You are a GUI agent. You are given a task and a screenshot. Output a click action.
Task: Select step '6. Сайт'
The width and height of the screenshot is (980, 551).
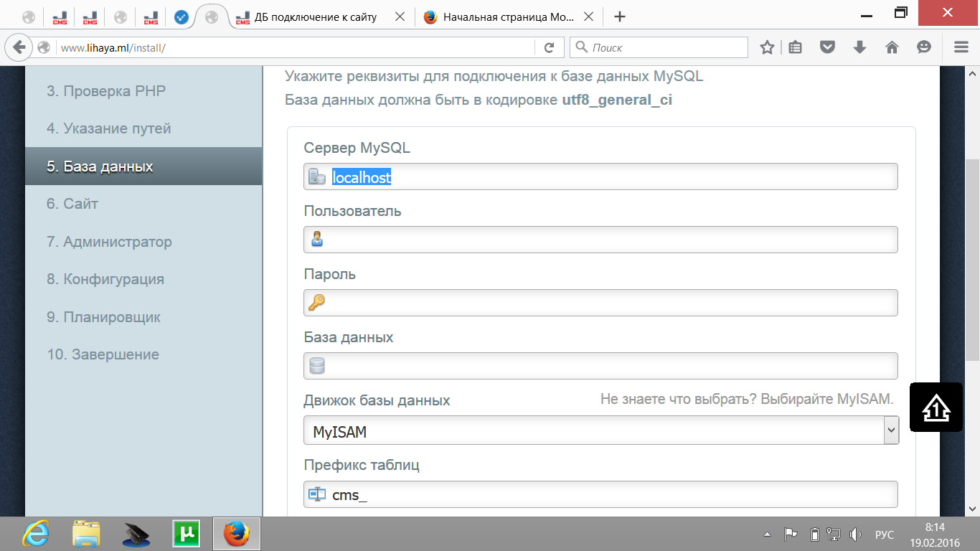pos(72,204)
